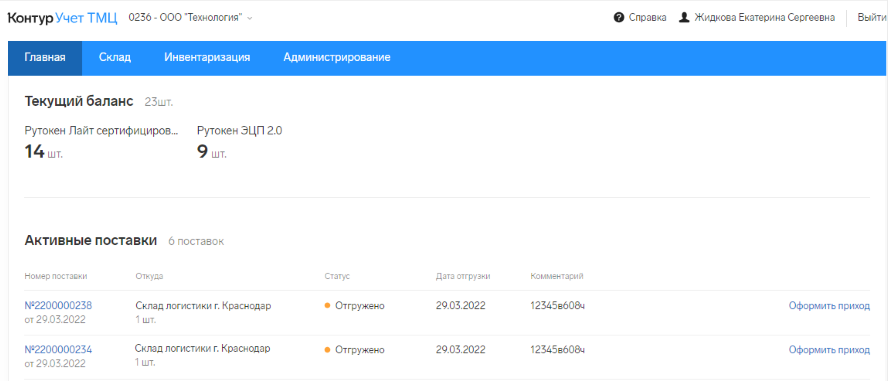Screen dimensions: 888x381
Task: Click от 29.03.2022 under delivery №2200000234
Action: (x=55, y=363)
